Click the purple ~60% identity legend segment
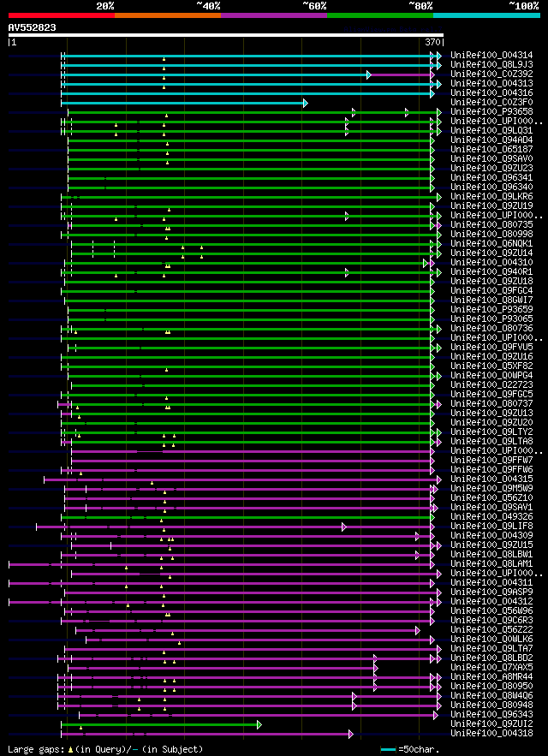The image size is (548, 756). 274,15
